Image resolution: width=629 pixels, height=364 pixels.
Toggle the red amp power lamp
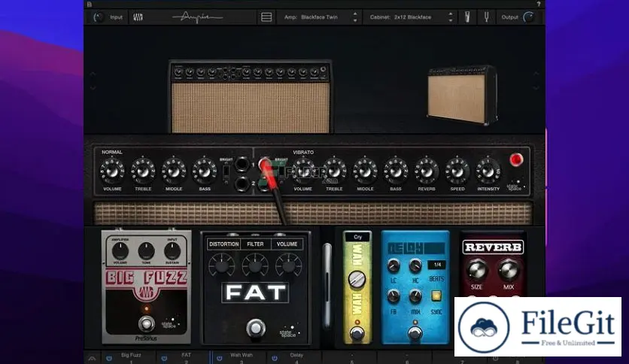coord(516,159)
